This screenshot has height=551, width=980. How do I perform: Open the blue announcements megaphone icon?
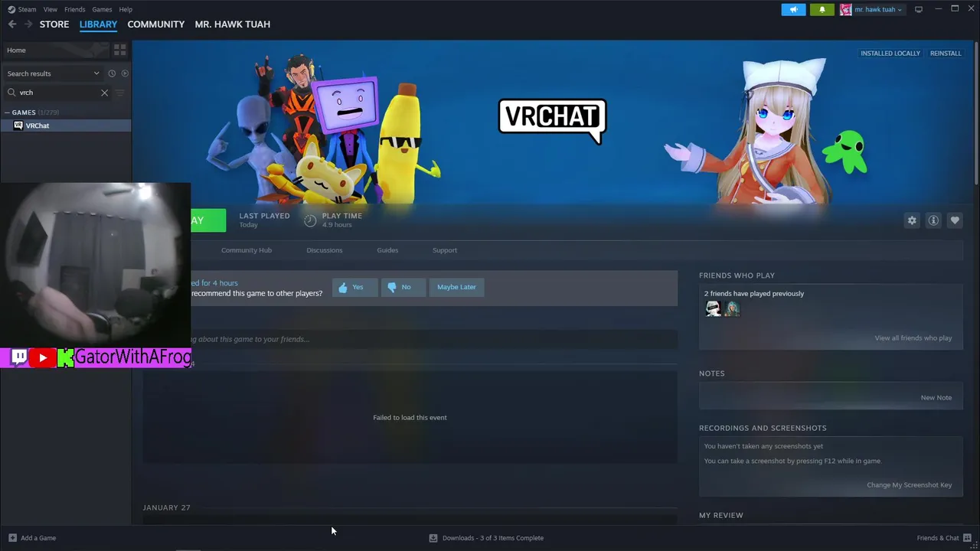coord(793,9)
